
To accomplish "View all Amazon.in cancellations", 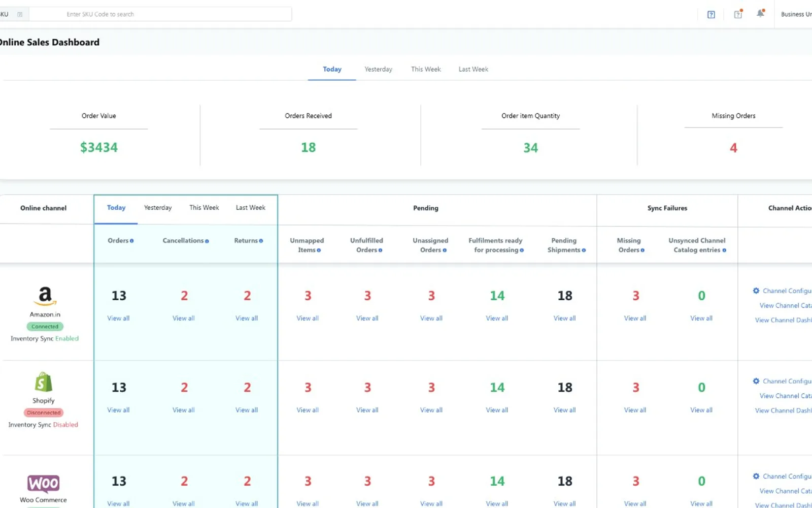I will (184, 318).
